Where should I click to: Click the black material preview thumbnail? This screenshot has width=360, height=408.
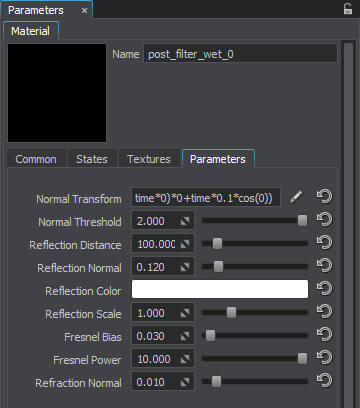coord(57,93)
